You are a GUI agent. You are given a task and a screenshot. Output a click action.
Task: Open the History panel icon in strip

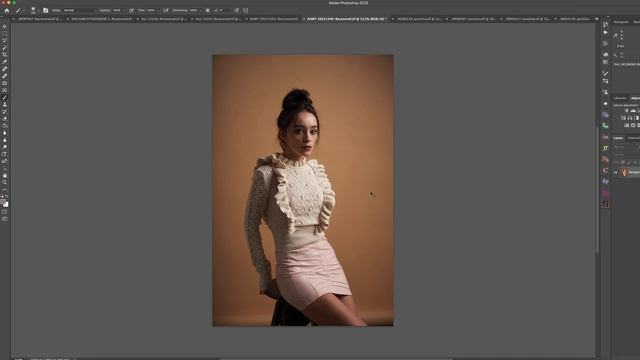point(605,25)
